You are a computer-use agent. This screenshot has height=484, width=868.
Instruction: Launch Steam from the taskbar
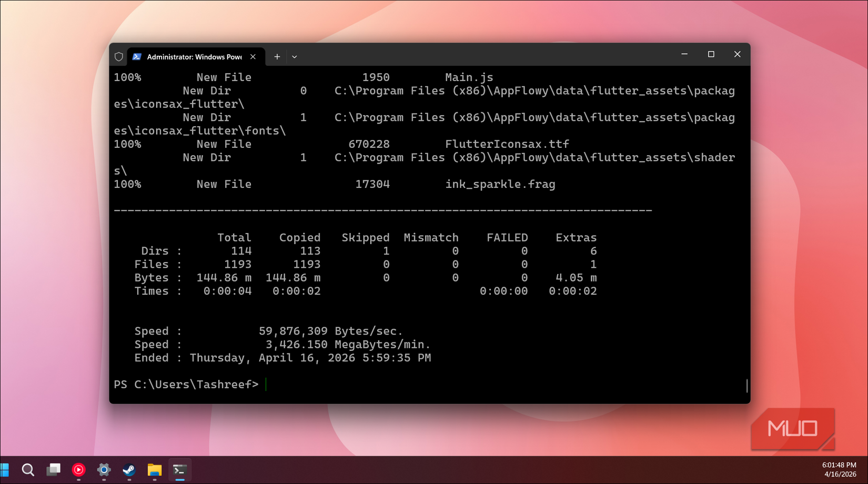(x=129, y=470)
